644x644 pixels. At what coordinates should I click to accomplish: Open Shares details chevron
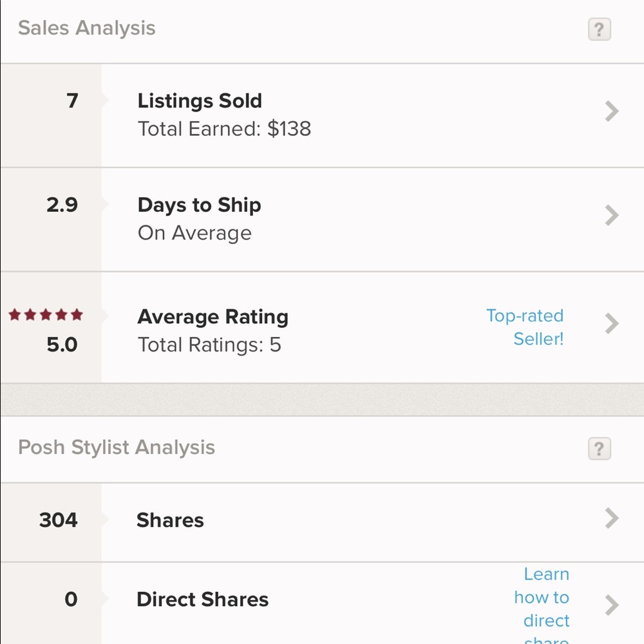pyautogui.click(x=612, y=518)
